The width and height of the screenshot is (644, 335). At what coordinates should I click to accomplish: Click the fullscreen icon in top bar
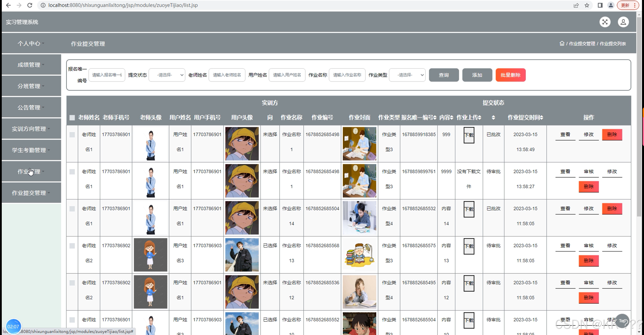pos(605,22)
